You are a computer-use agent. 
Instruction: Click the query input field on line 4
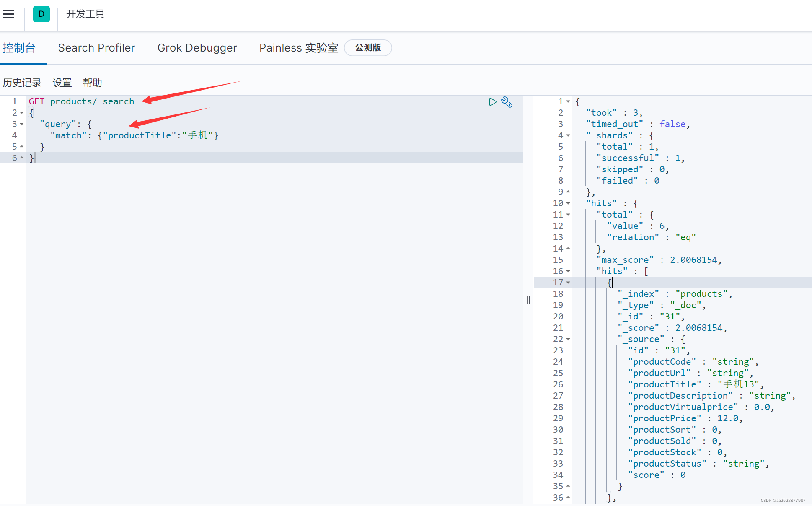[x=134, y=136]
